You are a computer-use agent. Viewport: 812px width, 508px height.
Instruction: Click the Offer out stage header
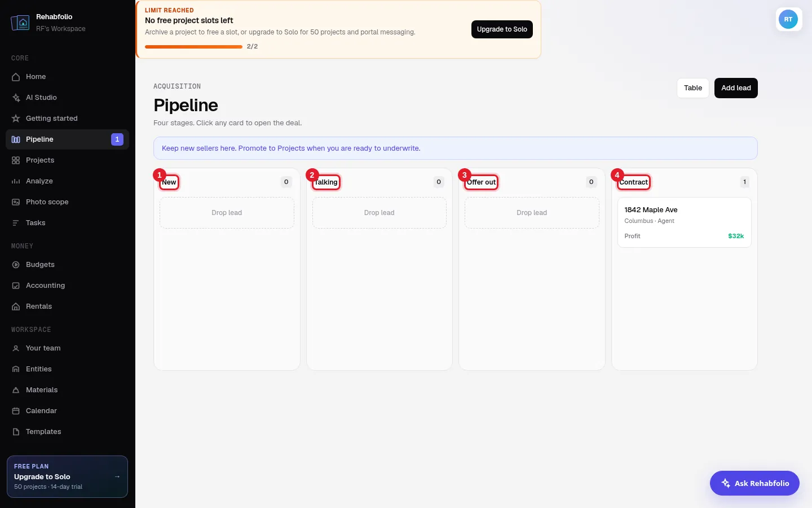pos(482,182)
